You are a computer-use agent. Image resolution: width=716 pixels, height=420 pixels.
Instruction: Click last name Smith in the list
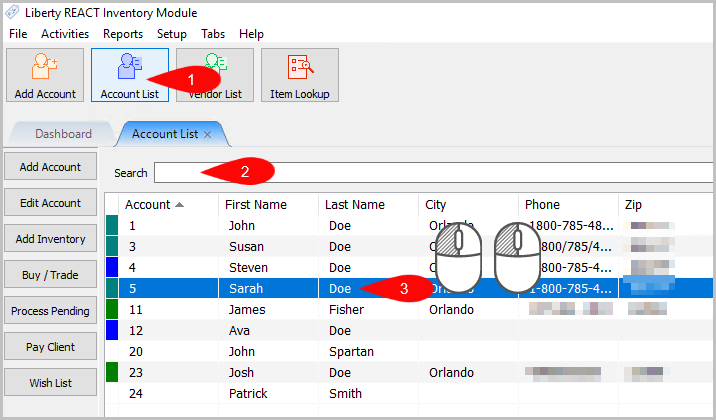345,394
